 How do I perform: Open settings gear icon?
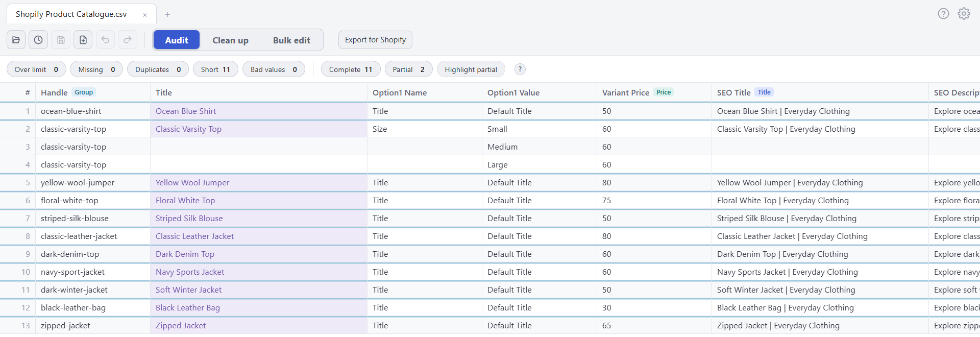pyautogui.click(x=964, y=14)
